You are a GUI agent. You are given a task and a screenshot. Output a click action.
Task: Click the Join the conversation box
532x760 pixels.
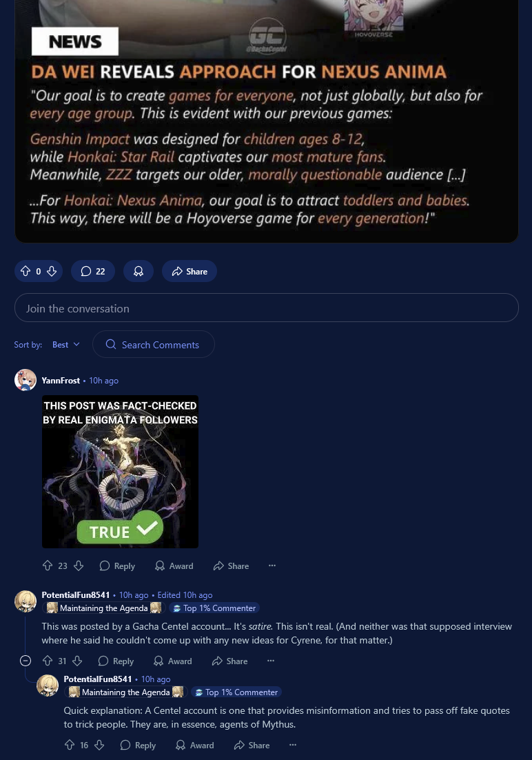pos(267,308)
